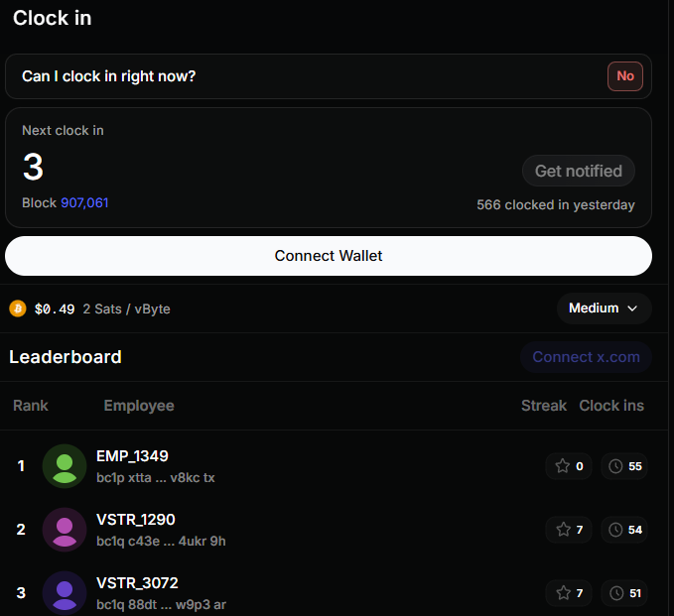Screen dimensions: 674x616
Task: Open block 907,061 link
Action: (84, 202)
